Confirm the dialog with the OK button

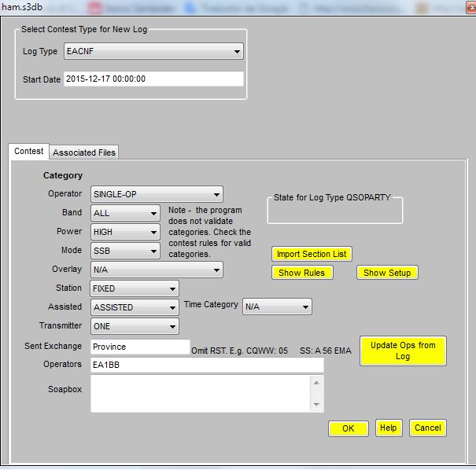tap(349, 428)
